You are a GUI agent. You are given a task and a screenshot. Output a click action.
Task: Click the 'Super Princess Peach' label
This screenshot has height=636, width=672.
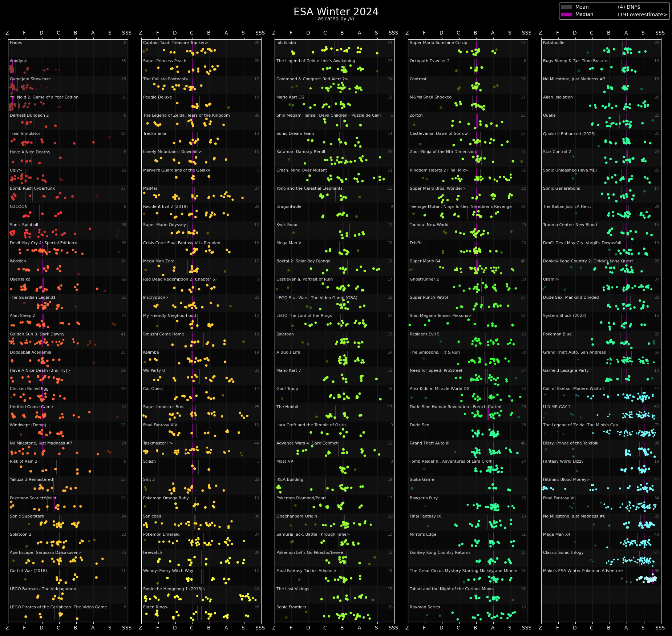point(165,61)
